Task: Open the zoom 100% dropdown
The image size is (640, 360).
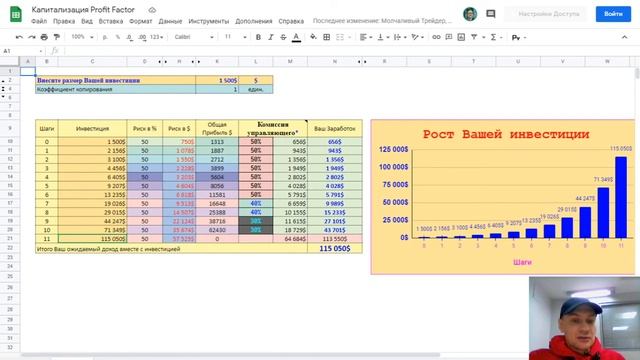Action: tap(82, 37)
